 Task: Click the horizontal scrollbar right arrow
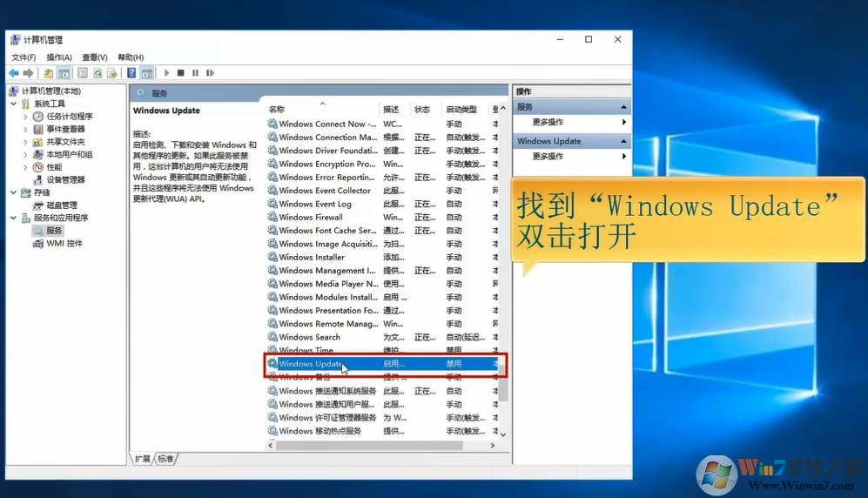click(x=493, y=445)
